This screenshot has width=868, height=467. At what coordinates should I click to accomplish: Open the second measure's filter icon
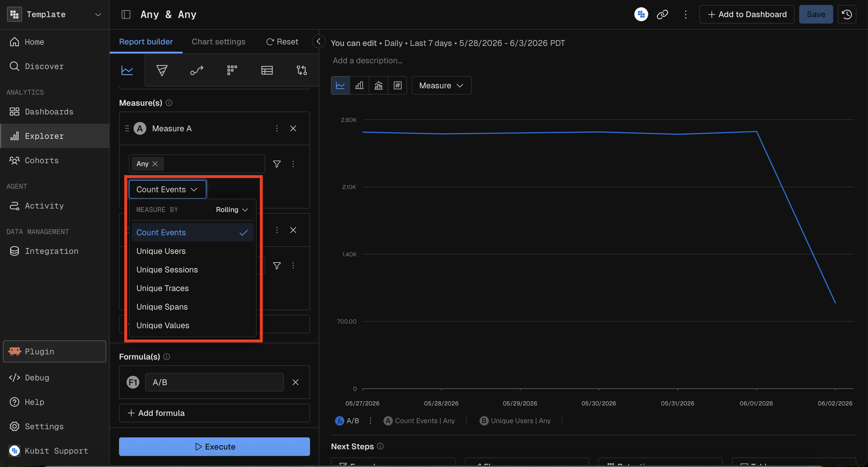tap(277, 266)
